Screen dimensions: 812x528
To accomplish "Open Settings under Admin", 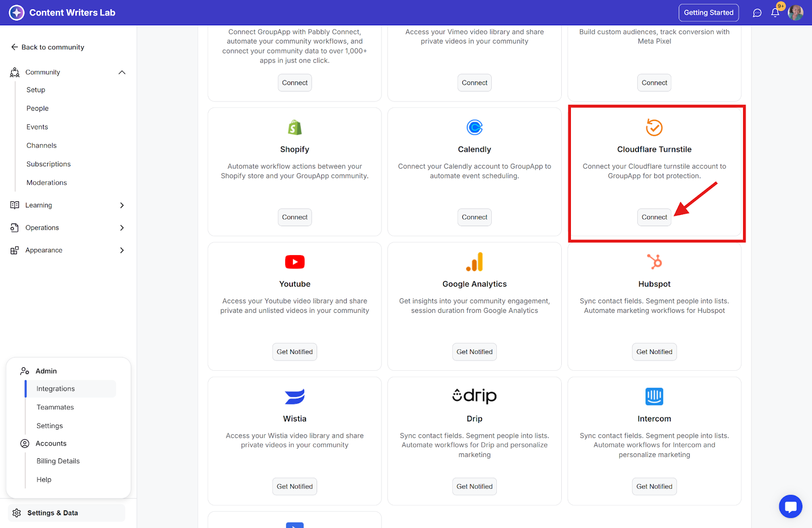I will click(50, 426).
